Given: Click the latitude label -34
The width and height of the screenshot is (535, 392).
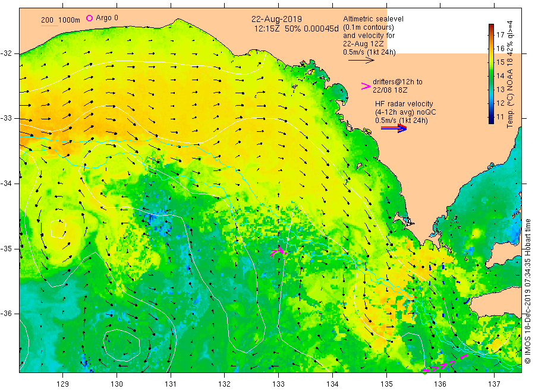Looking at the screenshot, I should [x=6, y=184].
